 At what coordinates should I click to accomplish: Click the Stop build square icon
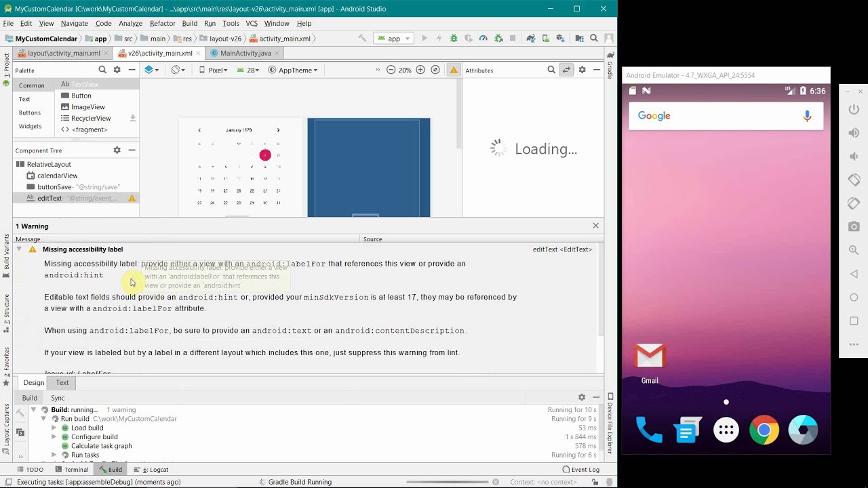click(x=513, y=39)
